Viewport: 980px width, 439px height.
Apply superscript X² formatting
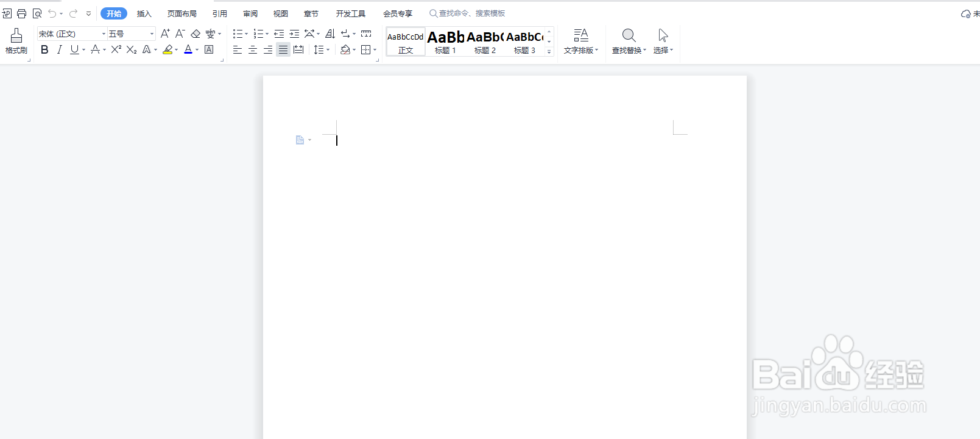[116, 49]
